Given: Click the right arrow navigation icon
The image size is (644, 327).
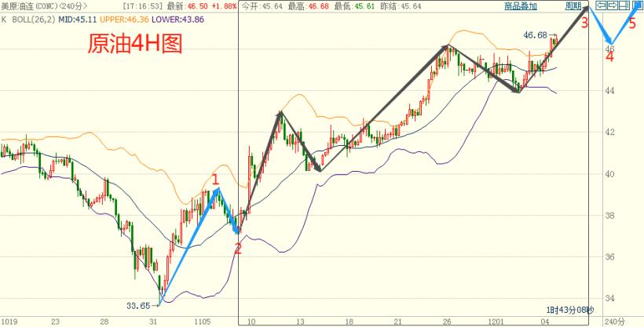Looking at the screenshot, I should (x=613, y=5).
